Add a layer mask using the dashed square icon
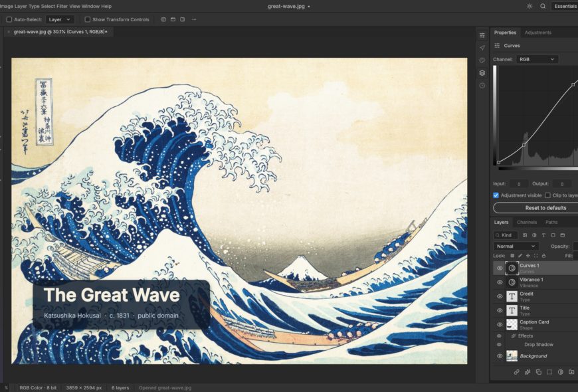The width and height of the screenshot is (578, 392). [549, 372]
